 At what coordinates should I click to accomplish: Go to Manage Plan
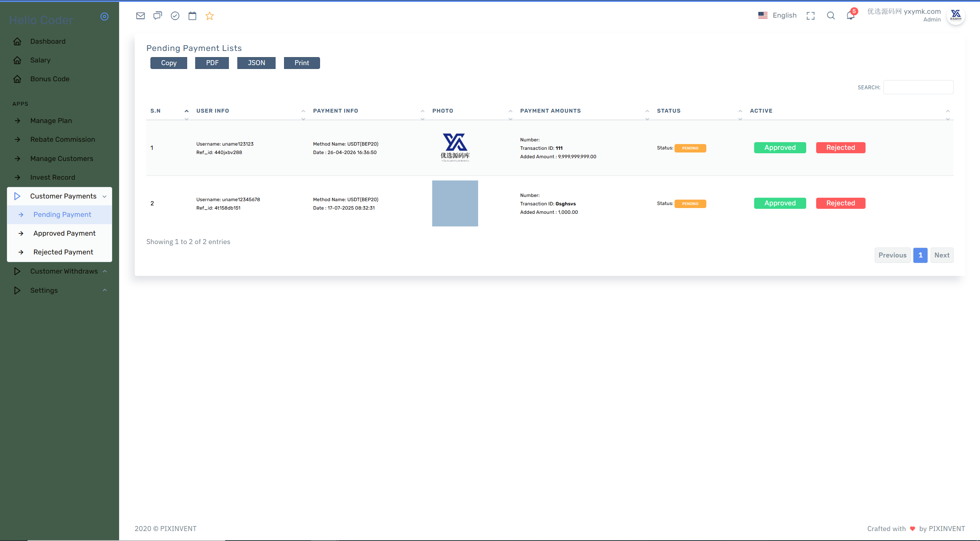click(60, 121)
